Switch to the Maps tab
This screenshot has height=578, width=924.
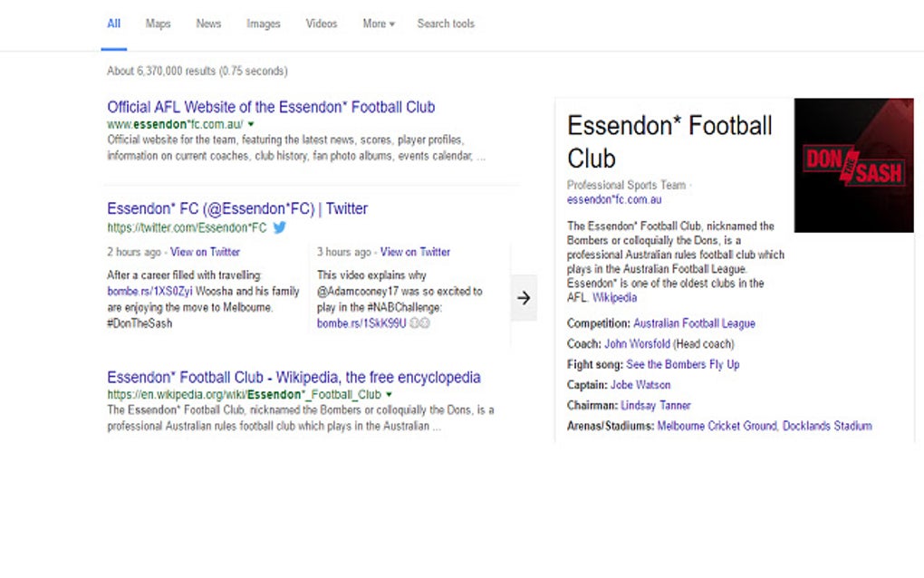point(158,24)
